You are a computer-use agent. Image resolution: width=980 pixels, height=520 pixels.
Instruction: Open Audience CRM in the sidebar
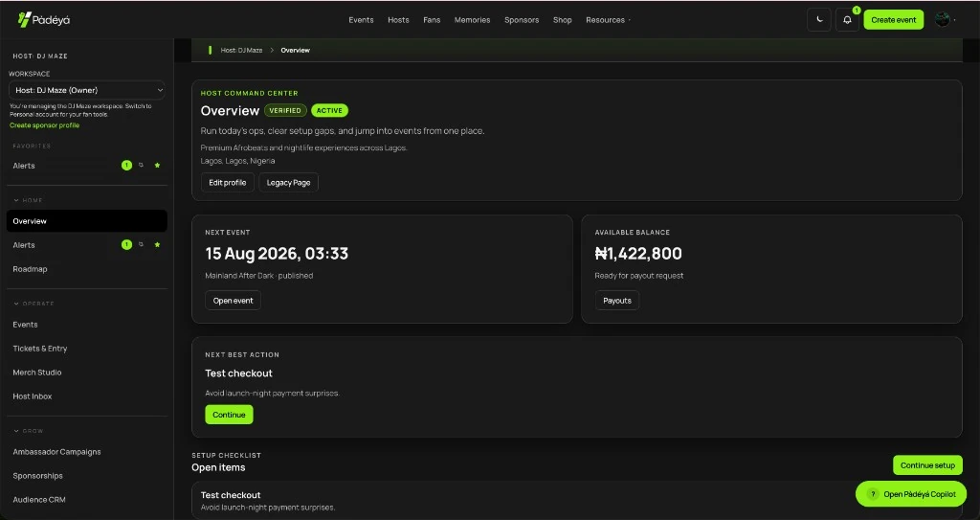[x=39, y=499]
